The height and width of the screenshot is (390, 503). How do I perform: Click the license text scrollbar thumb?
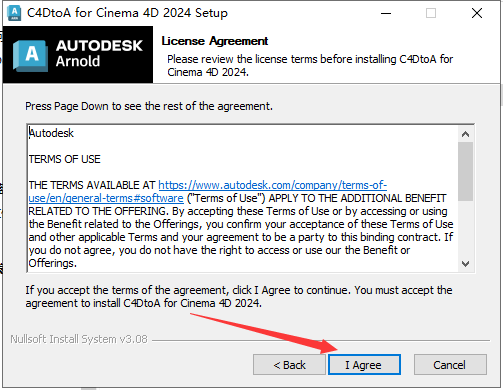(x=466, y=172)
